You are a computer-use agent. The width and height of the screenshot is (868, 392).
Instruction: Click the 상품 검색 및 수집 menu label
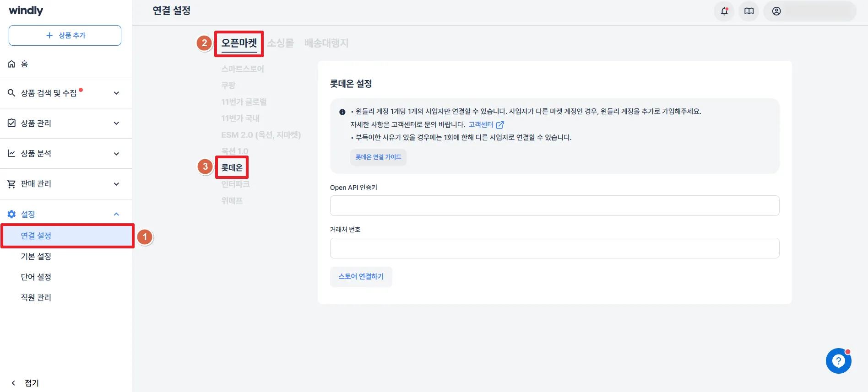click(49, 93)
